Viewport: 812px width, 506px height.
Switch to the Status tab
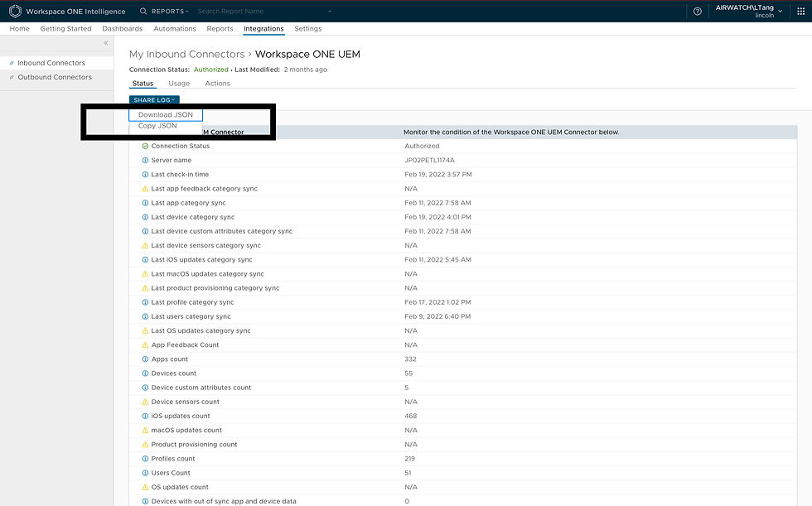(143, 84)
